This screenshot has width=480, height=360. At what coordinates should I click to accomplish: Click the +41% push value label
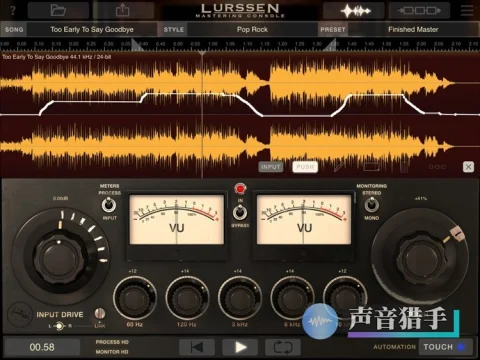[421, 198]
